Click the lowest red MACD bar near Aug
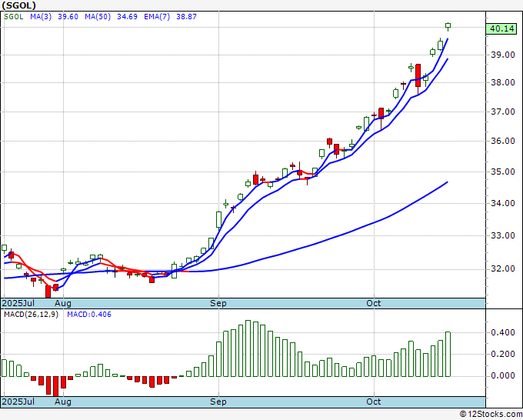This screenshot has height=420, width=523. point(55,386)
